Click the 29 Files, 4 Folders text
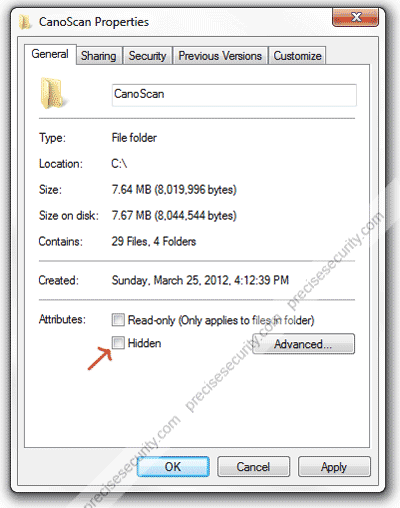The height and width of the screenshot is (508, 400). 154,241
